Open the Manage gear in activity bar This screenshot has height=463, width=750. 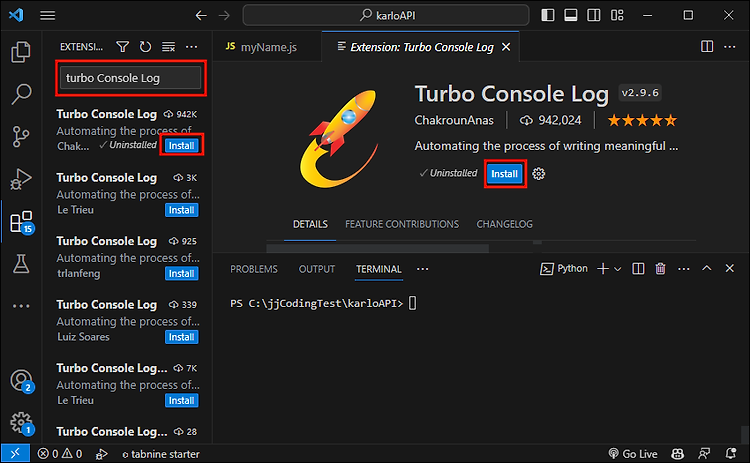21,423
